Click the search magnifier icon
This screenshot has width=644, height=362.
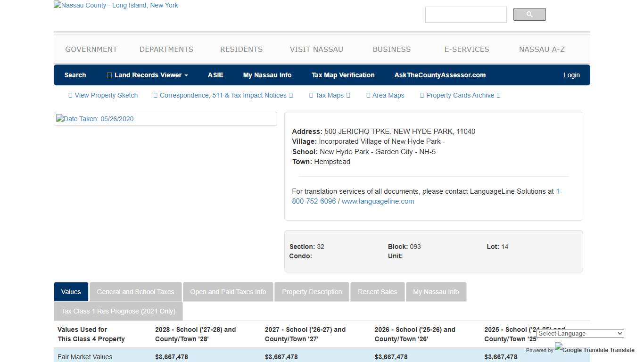point(529,14)
